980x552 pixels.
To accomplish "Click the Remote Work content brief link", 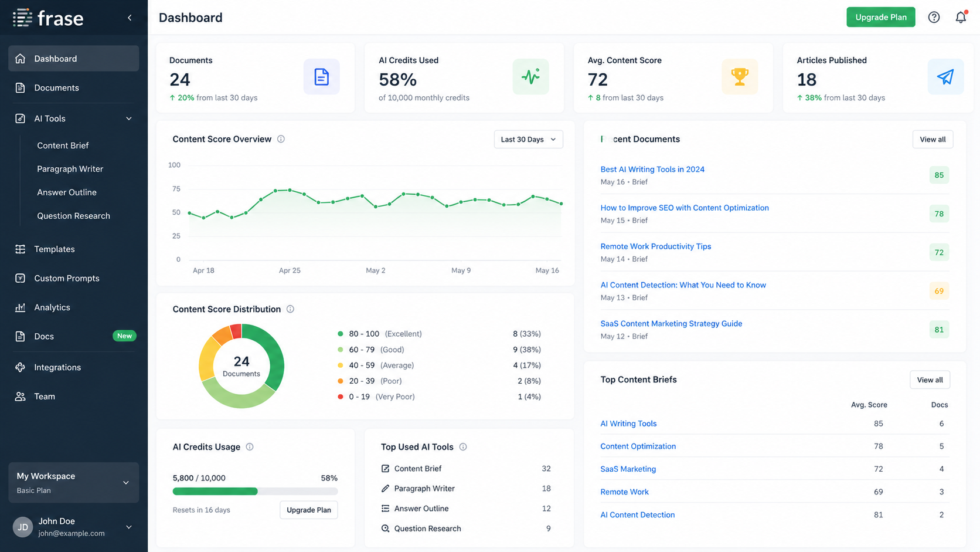I will coord(624,492).
